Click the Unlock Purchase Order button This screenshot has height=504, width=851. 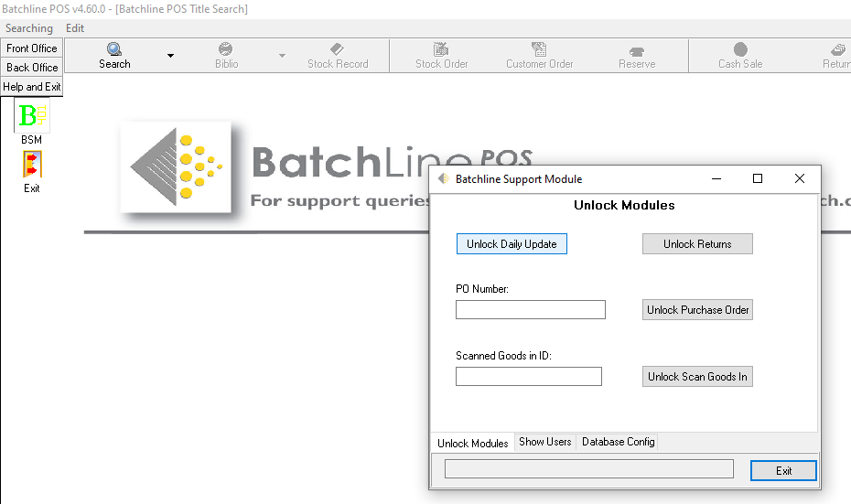697,310
